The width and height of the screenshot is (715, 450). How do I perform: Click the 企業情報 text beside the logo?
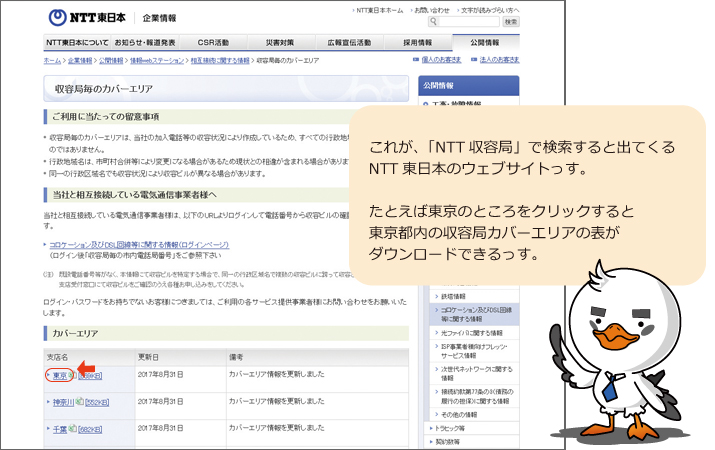(159, 18)
